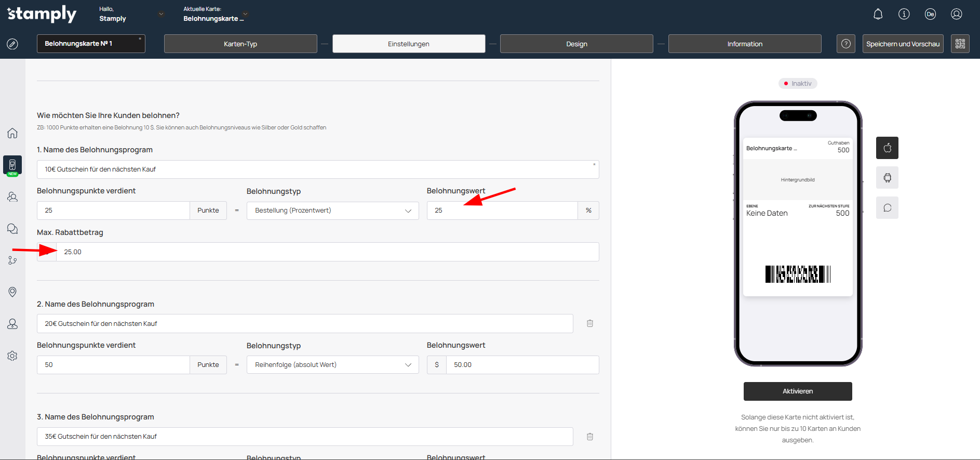Open settings gear in the sidebar
980x460 pixels.
[x=12, y=356]
